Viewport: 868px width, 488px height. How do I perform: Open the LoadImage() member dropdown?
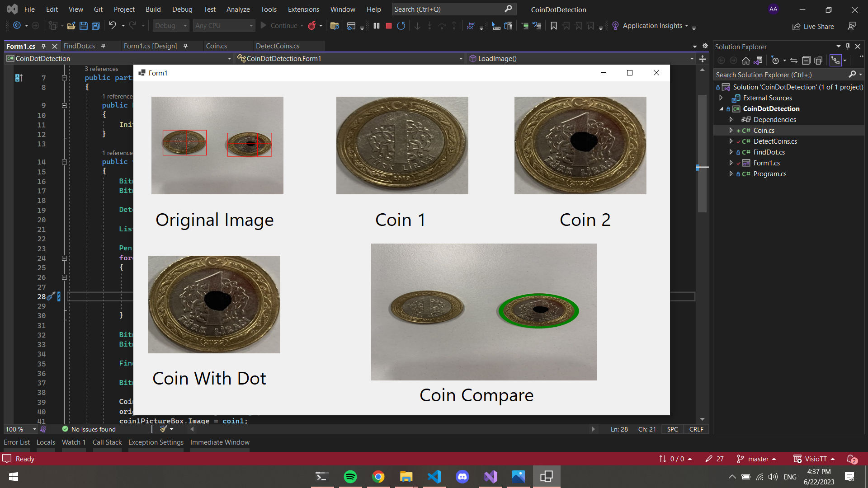pyautogui.click(x=692, y=59)
